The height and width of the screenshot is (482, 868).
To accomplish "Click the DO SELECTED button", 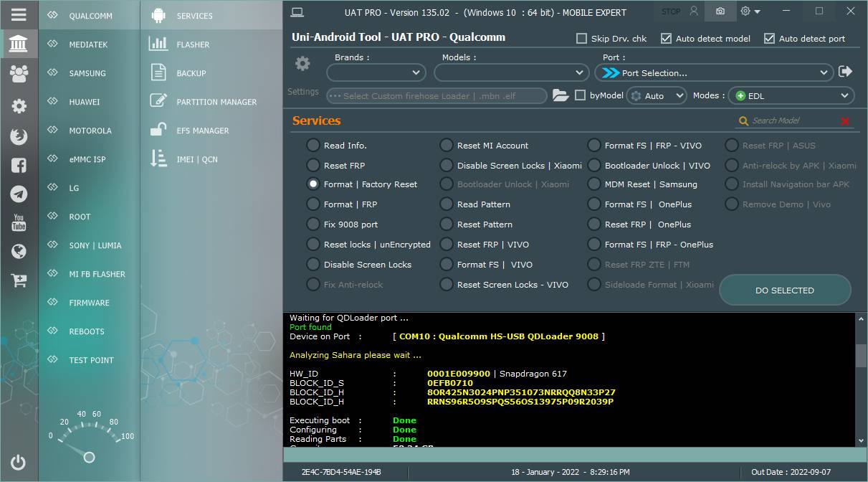I will (x=785, y=290).
